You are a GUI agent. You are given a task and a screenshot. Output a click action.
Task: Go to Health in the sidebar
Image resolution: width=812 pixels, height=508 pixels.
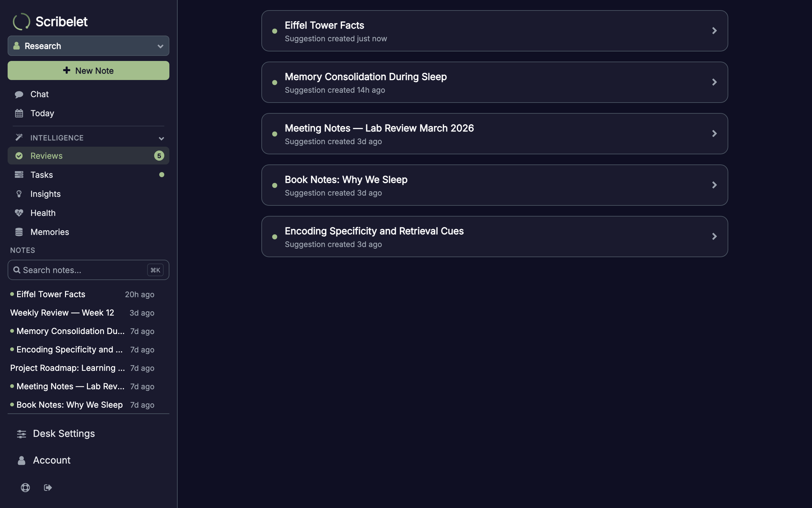pyautogui.click(x=88, y=213)
